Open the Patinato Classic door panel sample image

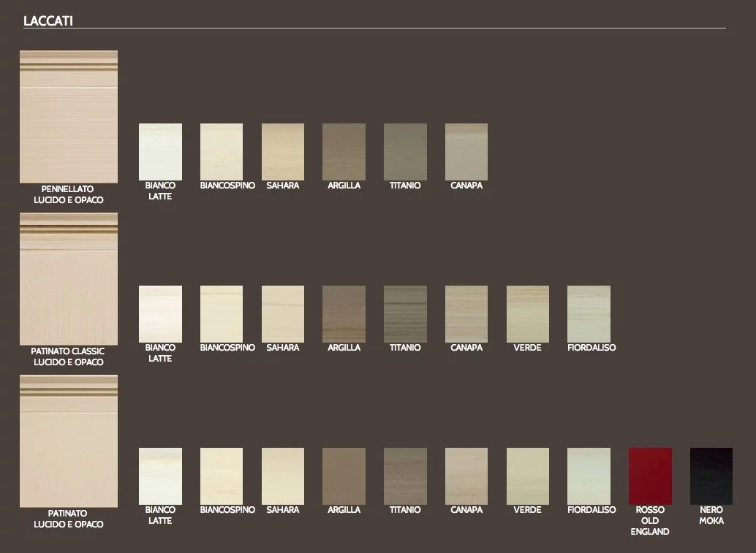point(69,279)
